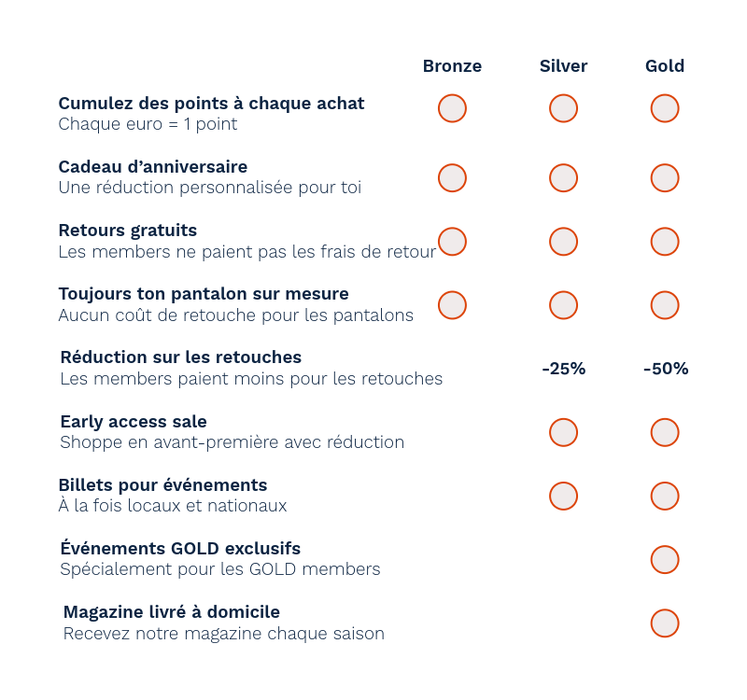The height and width of the screenshot is (700, 747).
Task: Click Silver circle for Cadeau d'anniversaire
Action: pyautogui.click(x=563, y=177)
